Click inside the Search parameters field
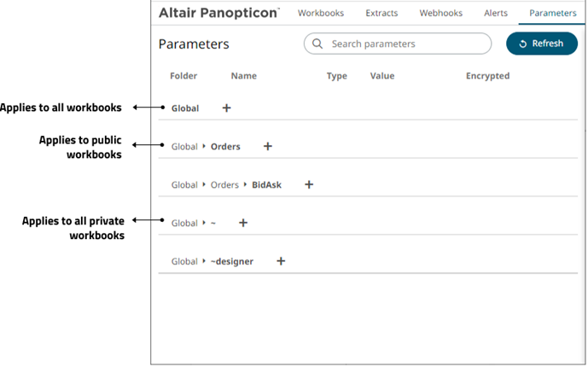 (398, 44)
